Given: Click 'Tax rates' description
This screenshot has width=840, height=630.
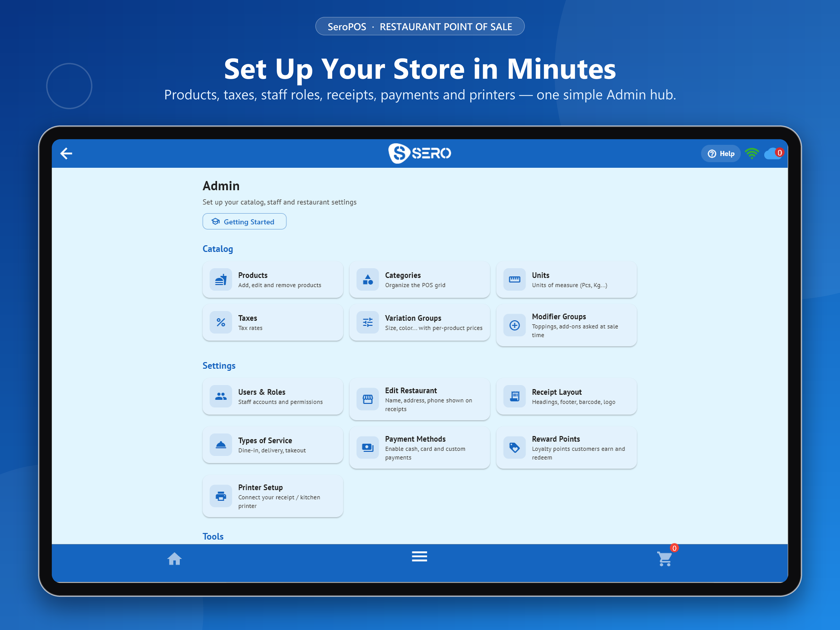Looking at the screenshot, I should point(250,328).
